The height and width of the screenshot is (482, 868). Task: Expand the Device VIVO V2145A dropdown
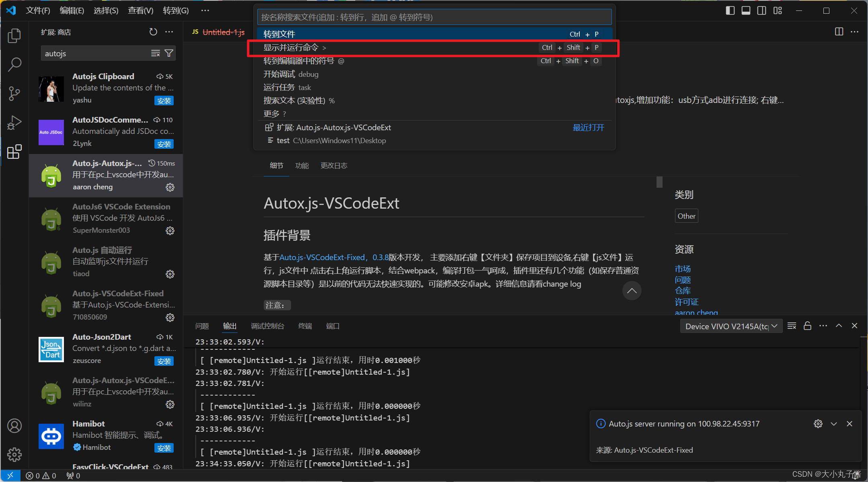(x=775, y=326)
